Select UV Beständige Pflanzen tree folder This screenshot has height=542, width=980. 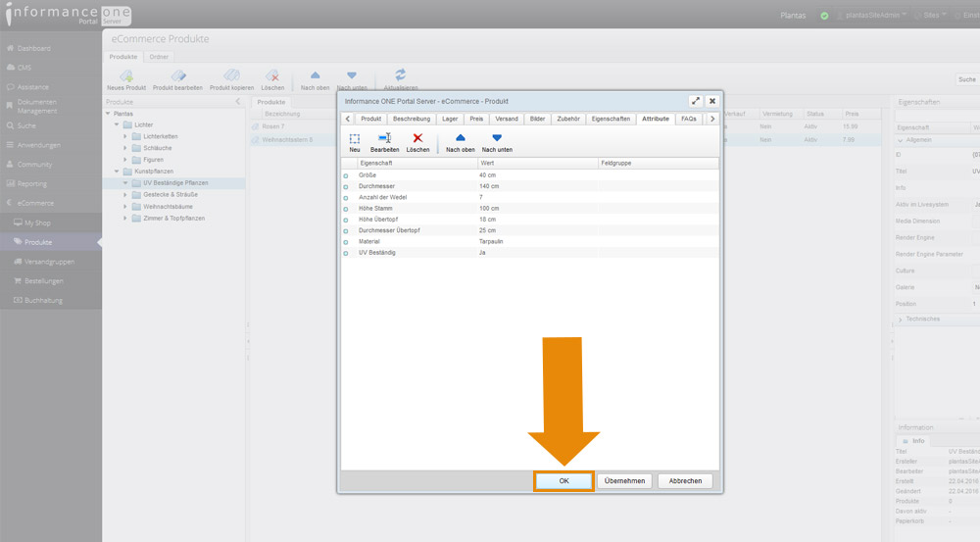175,183
